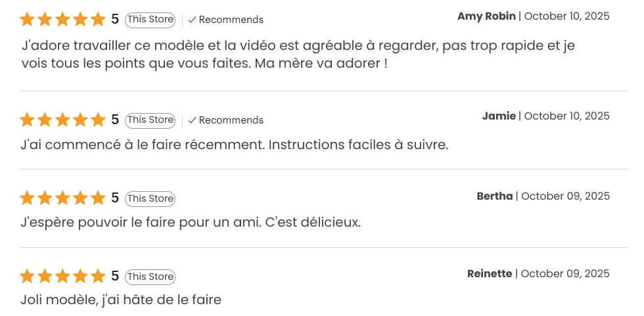
Task: Click the Recommends checkmark on Jamie's review
Action: point(192,120)
